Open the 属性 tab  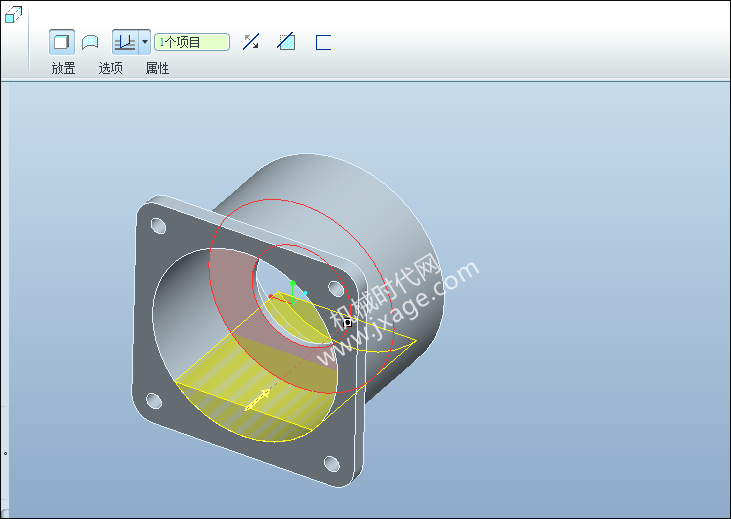(157, 68)
